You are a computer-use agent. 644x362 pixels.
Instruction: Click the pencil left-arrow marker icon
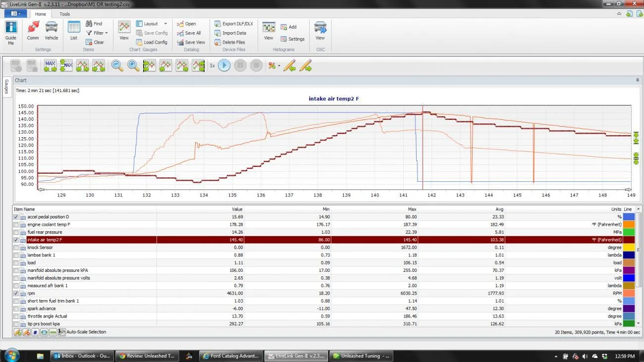click(x=289, y=65)
